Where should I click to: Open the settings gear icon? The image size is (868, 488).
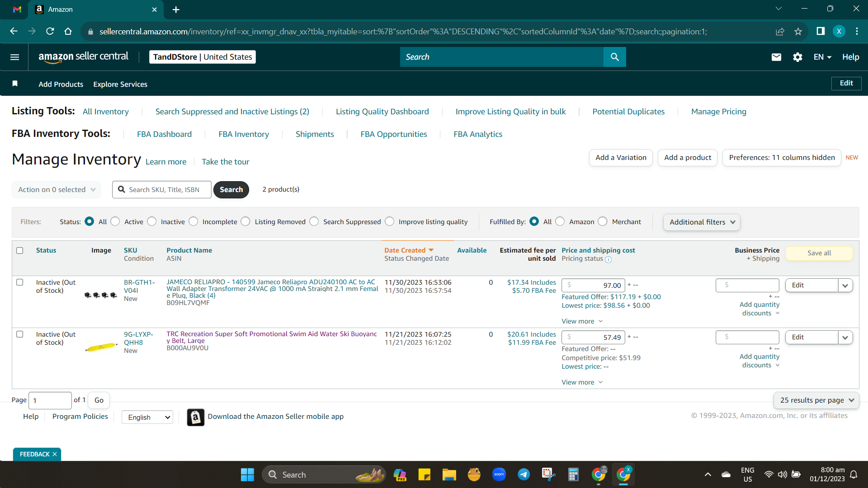click(x=797, y=57)
